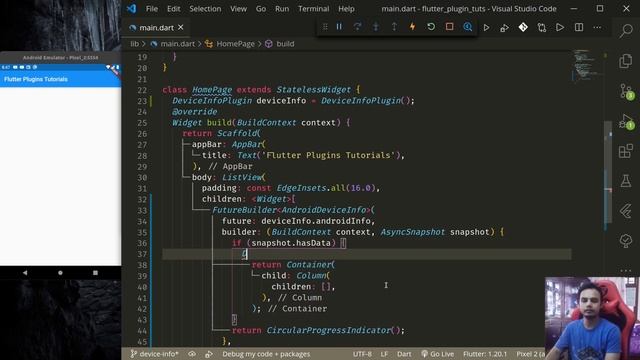Pause the debug session
This screenshot has height=360, width=640.
(339, 27)
